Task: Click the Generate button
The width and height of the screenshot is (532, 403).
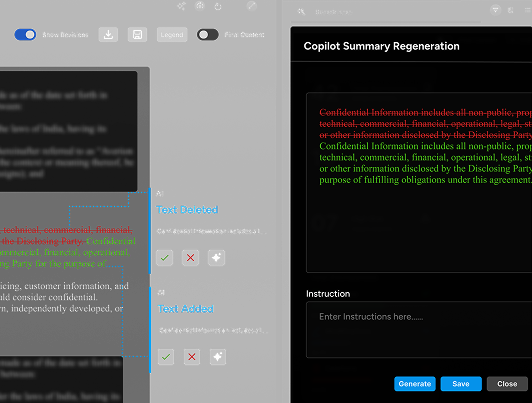Action: [415, 384]
